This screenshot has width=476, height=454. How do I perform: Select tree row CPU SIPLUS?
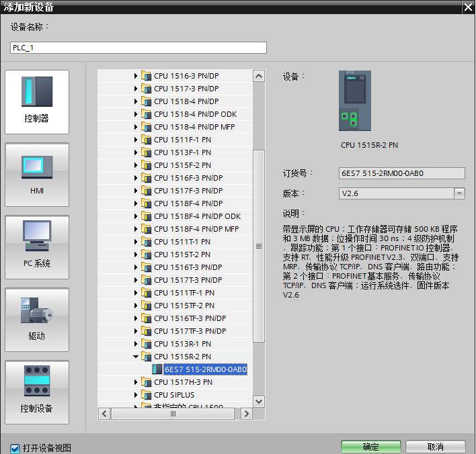[175, 395]
